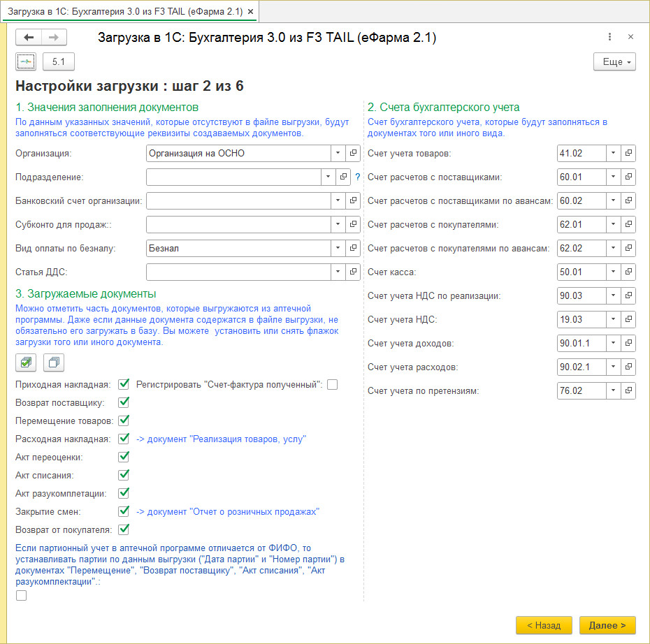650x644 pixels.
Task: Open the Организация field's open-form icon
Action: [353, 153]
